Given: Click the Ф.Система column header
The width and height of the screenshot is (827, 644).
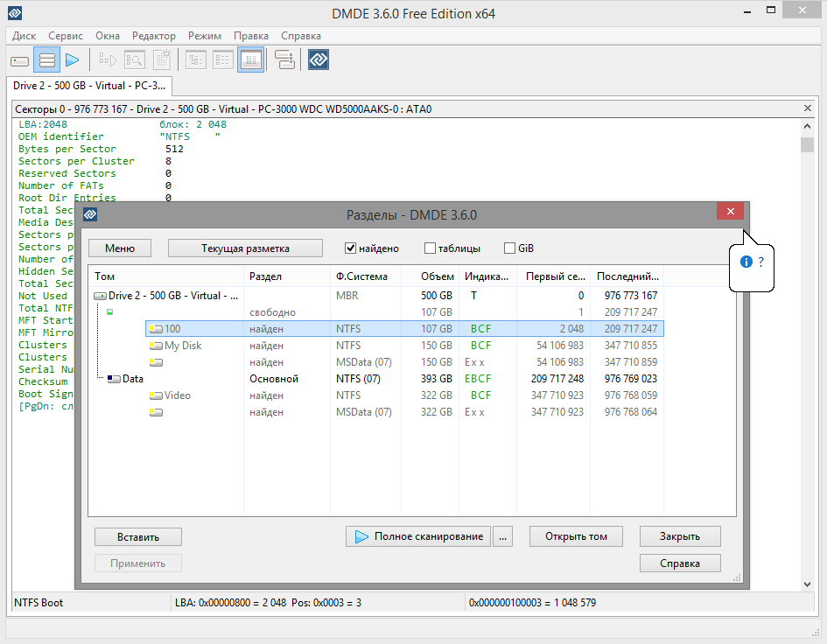Looking at the screenshot, I should 366,276.
